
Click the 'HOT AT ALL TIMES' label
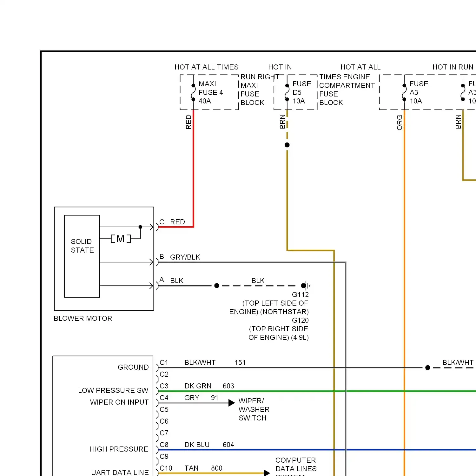(206, 67)
